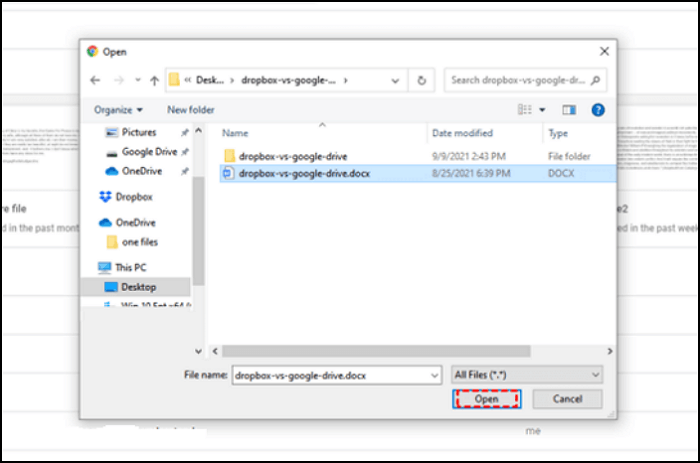This screenshot has height=463, width=700.
Task: Select Google Drive quick access item
Action: [149, 152]
